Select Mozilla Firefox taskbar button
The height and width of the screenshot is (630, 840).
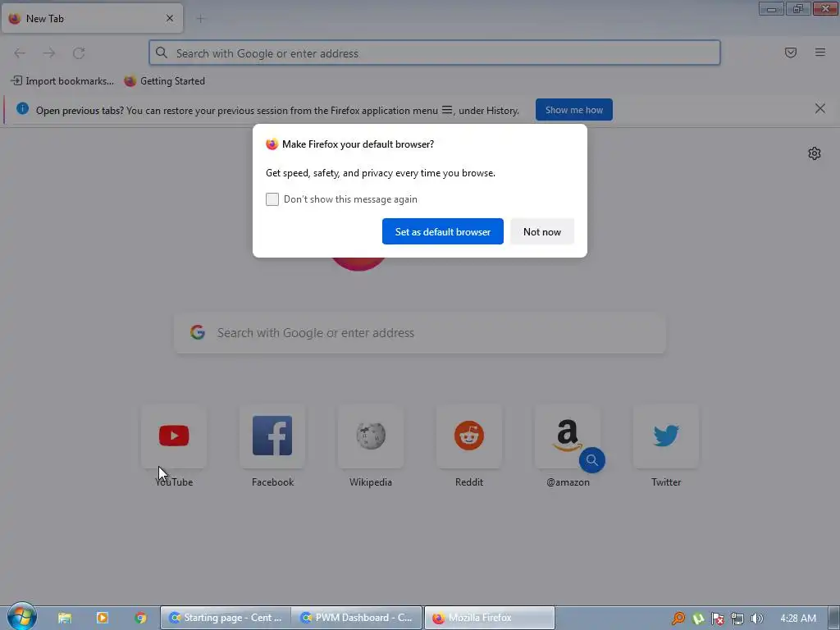pos(490,618)
